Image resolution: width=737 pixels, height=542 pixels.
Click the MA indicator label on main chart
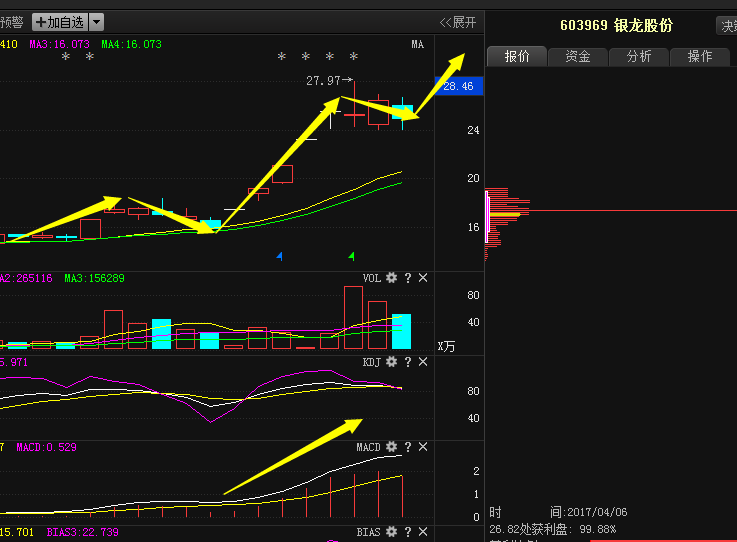[417, 44]
